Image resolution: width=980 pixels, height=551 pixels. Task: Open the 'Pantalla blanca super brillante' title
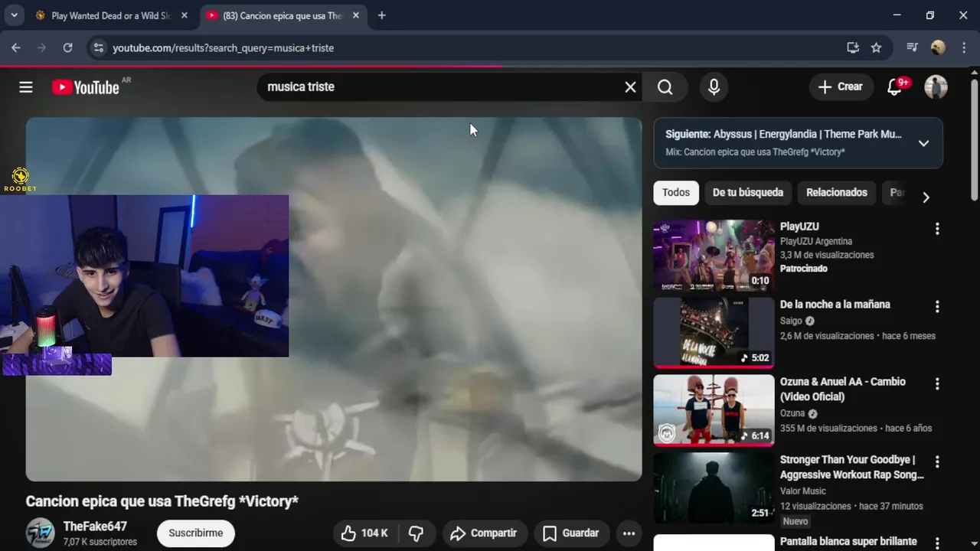[x=848, y=542]
